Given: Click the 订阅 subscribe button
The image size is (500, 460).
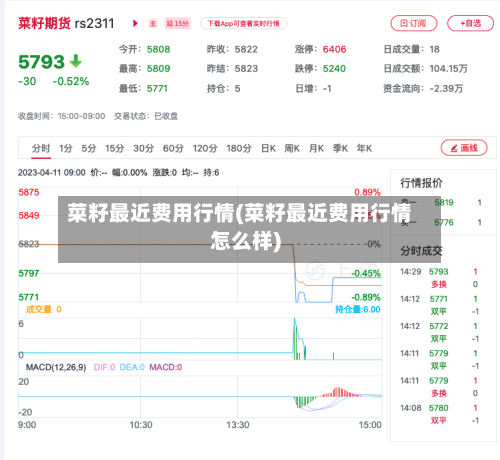Looking at the screenshot, I should pyautogui.click(x=414, y=23).
